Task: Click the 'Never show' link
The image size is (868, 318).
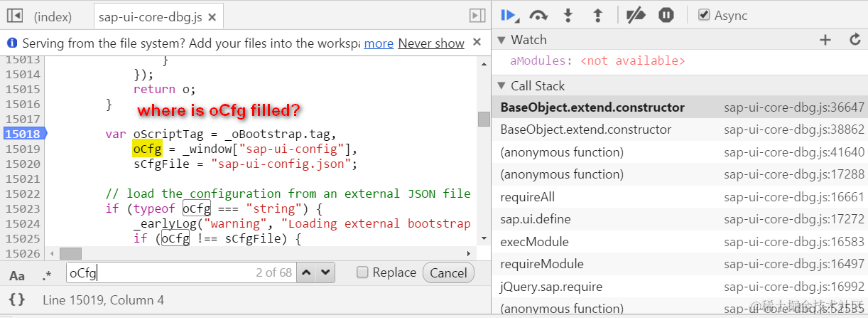Action: [x=431, y=43]
